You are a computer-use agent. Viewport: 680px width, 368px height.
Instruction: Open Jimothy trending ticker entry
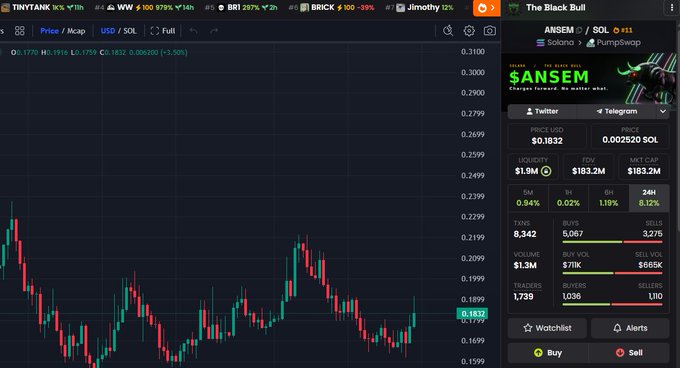pyautogui.click(x=419, y=7)
